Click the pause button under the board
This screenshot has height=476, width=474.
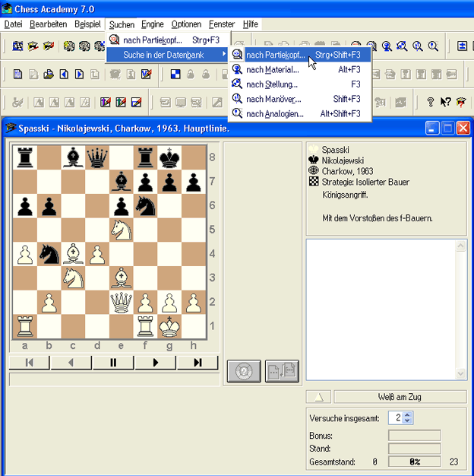[x=113, y=363]
